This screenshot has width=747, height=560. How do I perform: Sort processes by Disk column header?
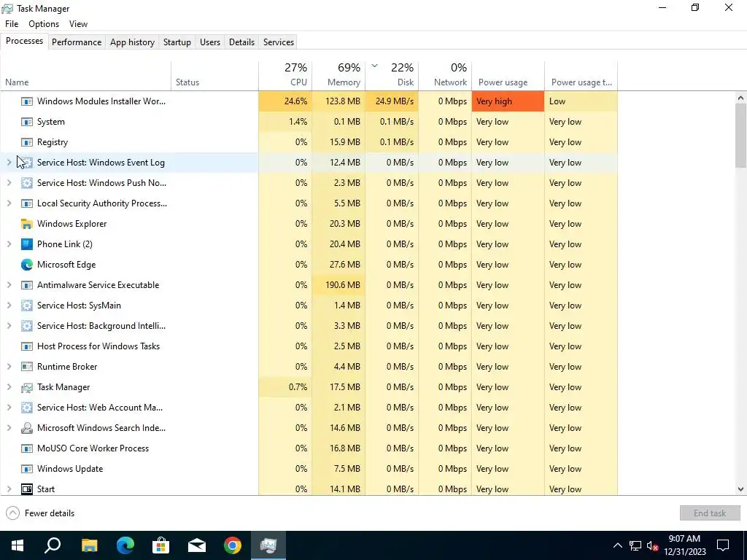click(392, 75)
